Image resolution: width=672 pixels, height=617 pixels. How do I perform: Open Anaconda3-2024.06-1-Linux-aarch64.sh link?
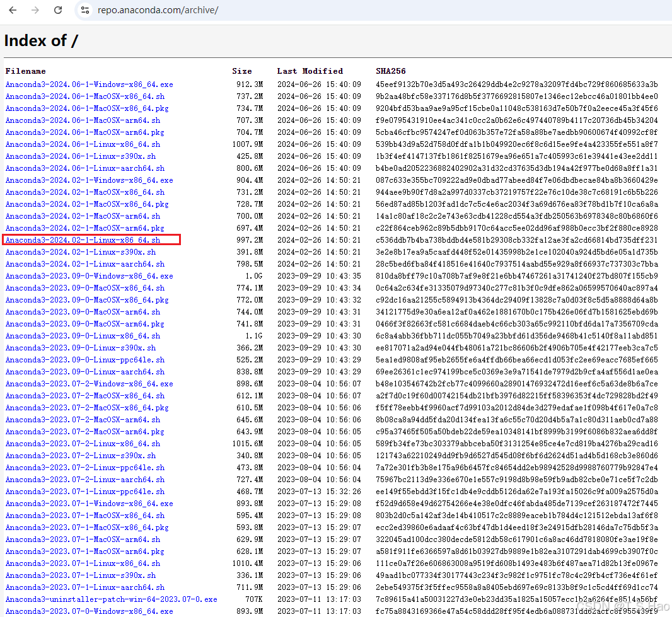pyautogui.click(x=85, y=168)
